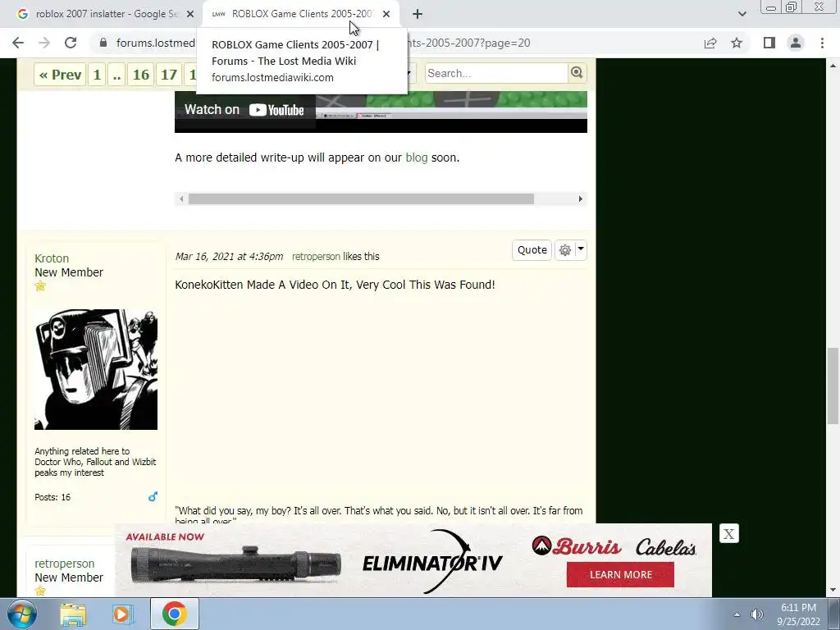Open the Windows Start menu
Image resolution: width=840 pixels, height=630 pixels.
22,614
